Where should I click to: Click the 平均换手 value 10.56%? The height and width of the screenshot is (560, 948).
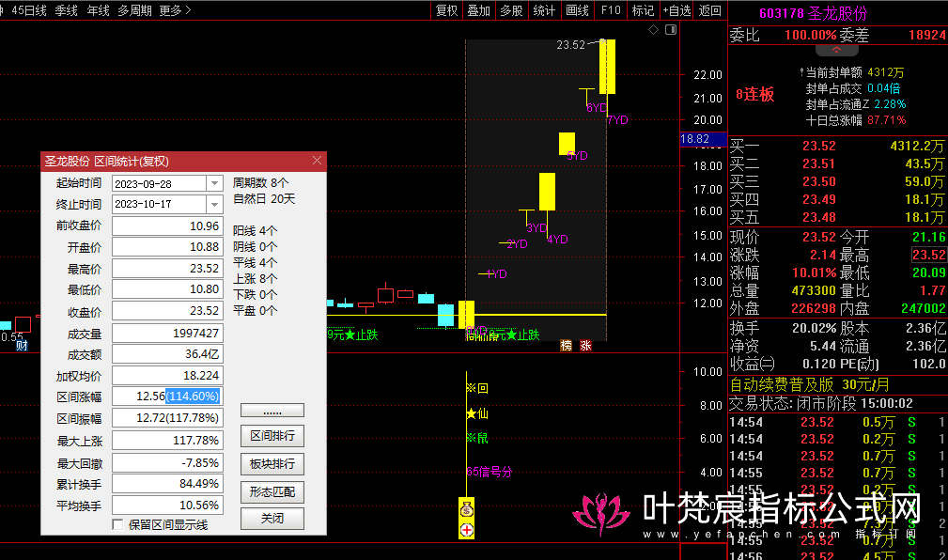click(x=167, y=505)
